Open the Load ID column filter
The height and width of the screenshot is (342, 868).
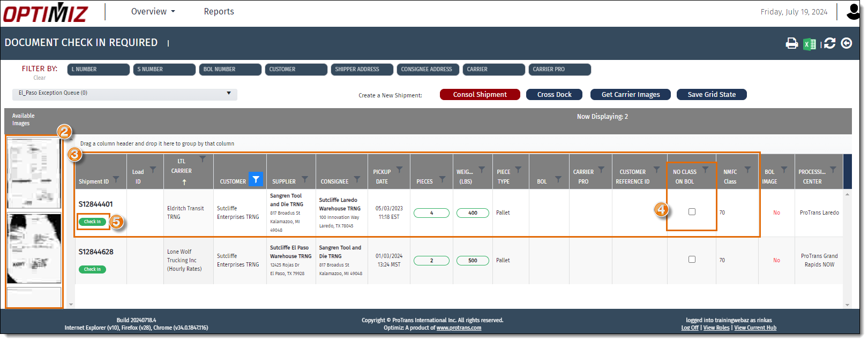(x=153, y=170)
